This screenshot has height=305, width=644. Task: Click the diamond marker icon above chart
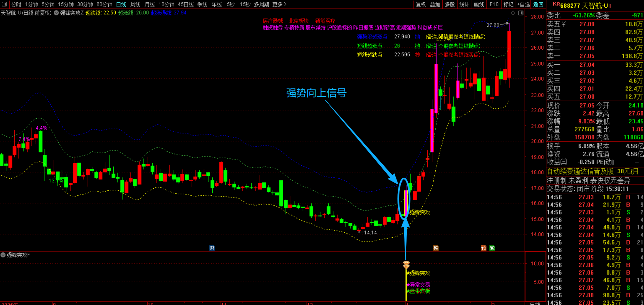tap(513, 13)
